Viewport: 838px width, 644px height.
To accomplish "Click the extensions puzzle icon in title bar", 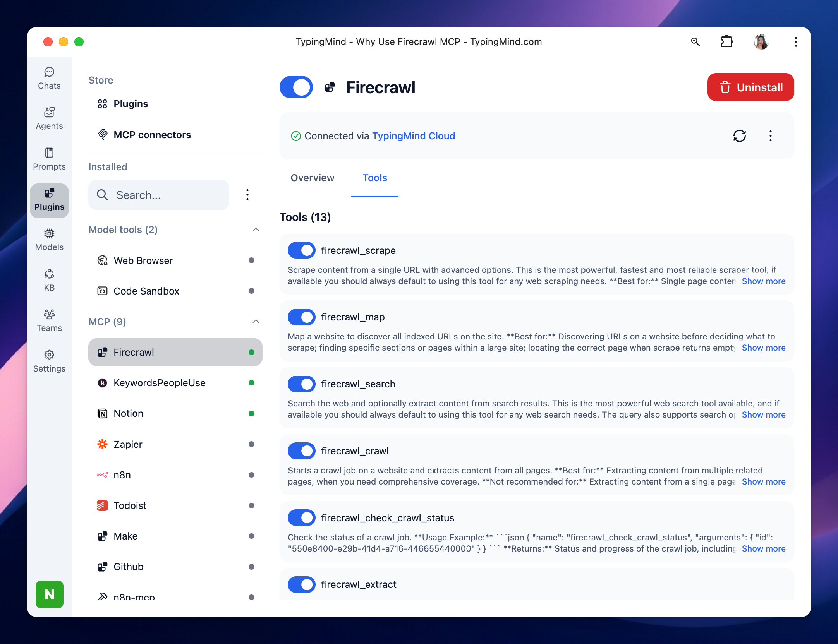I will pos(726,42).
